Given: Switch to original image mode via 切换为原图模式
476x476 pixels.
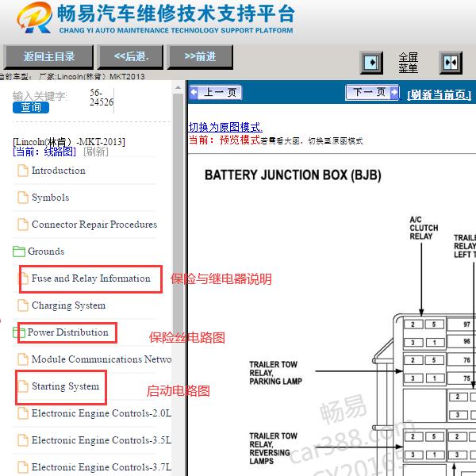Looking at the screenshot, I should coord(225,127).
